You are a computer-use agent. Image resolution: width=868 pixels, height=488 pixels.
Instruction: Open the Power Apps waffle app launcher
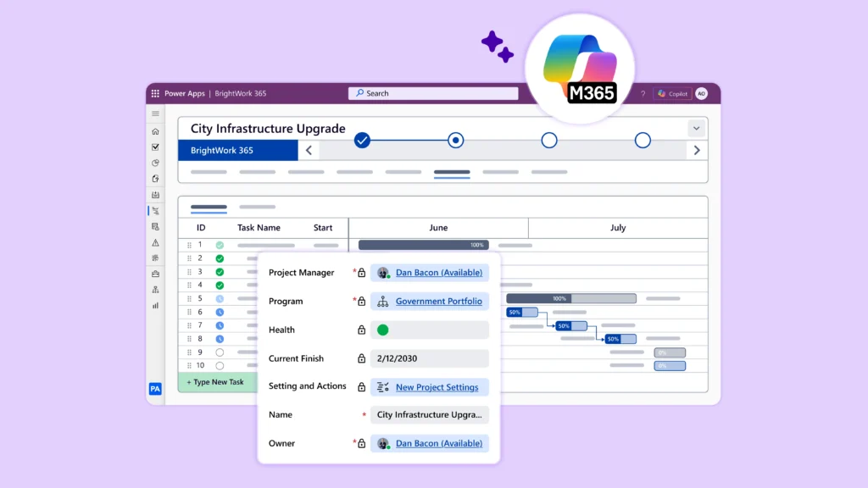click(x=155, y=93)
